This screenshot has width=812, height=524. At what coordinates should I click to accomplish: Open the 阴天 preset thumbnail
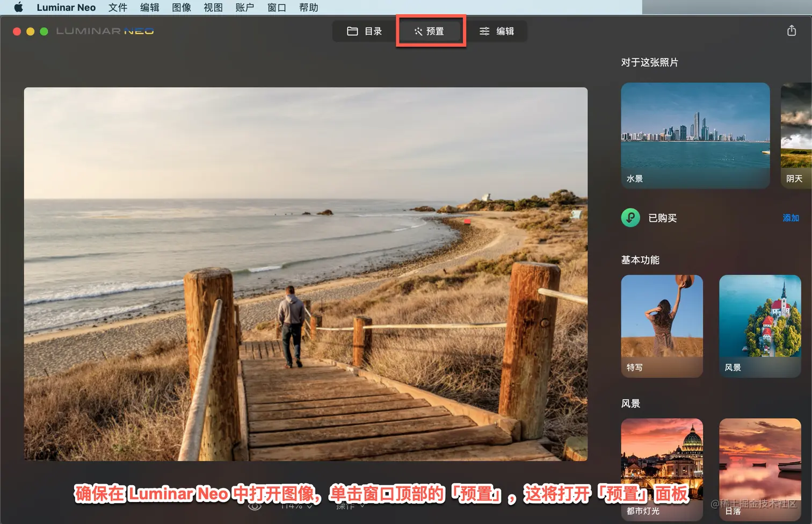796,135
